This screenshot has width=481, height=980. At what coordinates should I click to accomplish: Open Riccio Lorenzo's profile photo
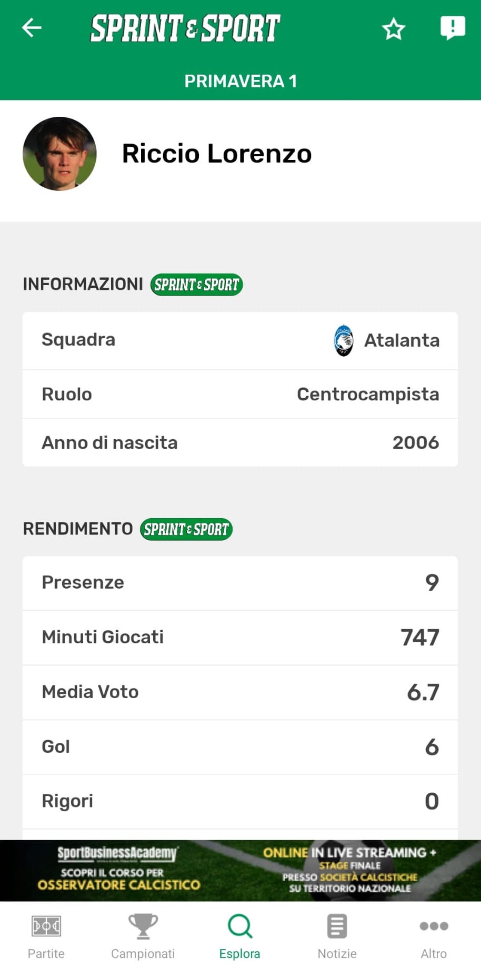click(x=59, y=154)
